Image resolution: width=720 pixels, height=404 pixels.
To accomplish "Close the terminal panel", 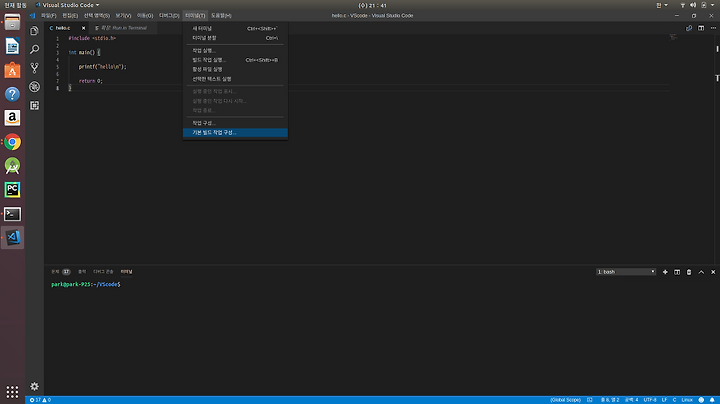I will [x=713, y=272].
